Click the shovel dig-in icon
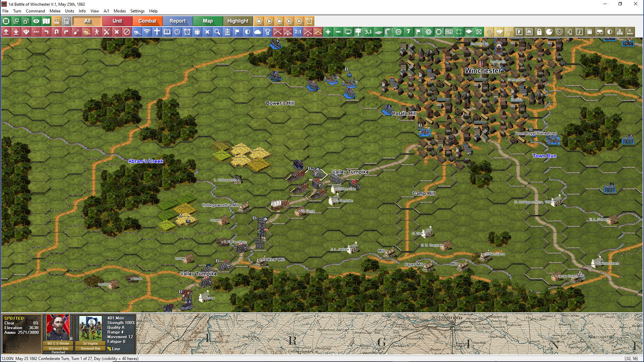This screenshot has height=362, width=644. point(76,32)
